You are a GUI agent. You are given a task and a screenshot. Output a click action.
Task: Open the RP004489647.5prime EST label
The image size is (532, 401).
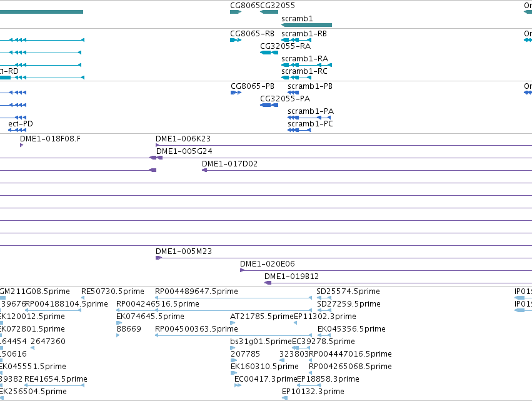(196, 292)
